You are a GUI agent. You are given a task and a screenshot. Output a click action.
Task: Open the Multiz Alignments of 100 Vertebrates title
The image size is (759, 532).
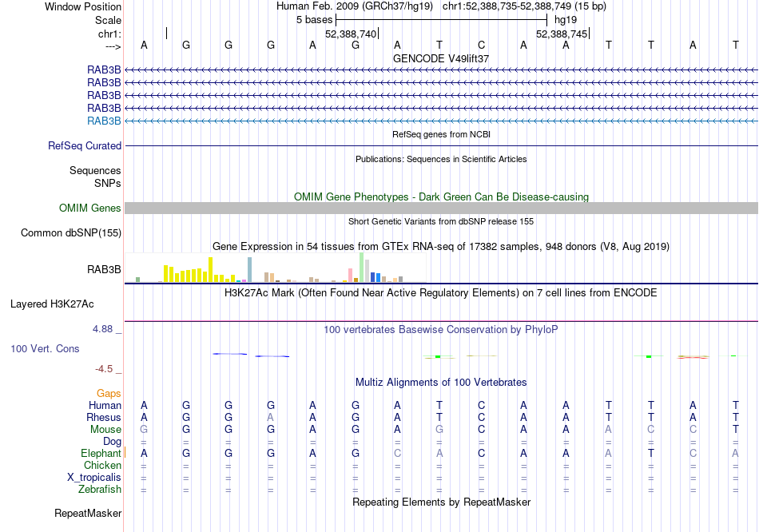(441, 383)
